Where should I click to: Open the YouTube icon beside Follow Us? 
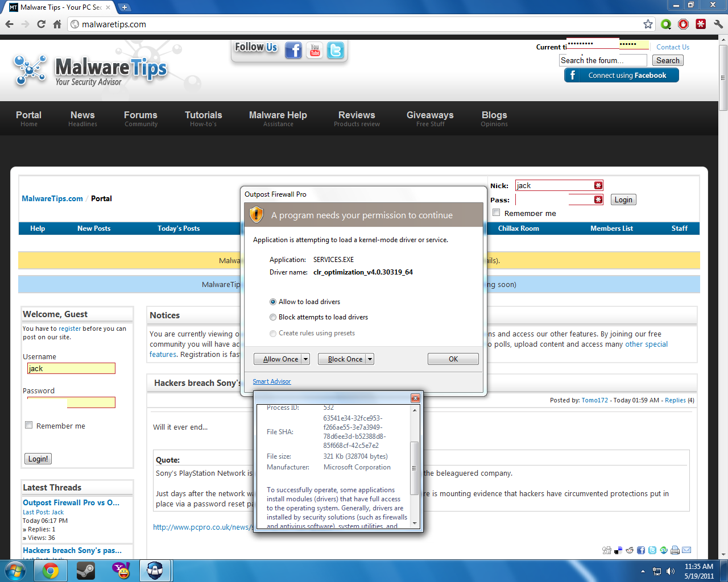pos(315,51)
